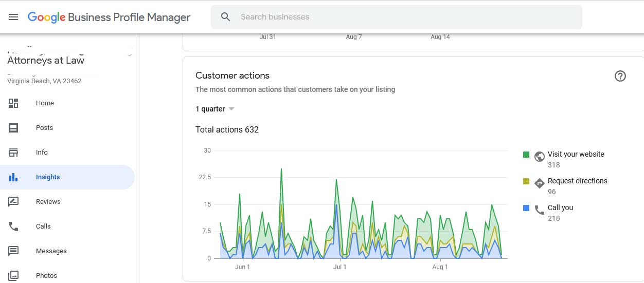Focus the Search businesses field
644x283 pixels.
(396, 17)
